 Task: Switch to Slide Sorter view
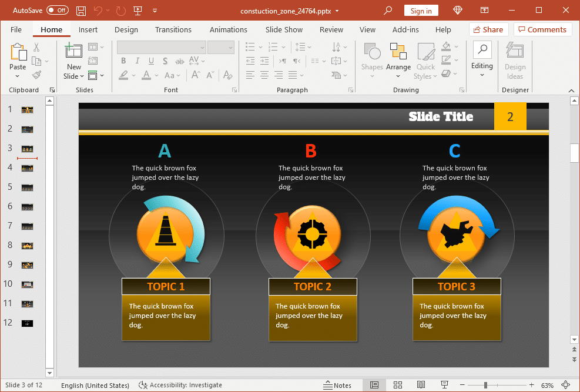pos(397,385)
